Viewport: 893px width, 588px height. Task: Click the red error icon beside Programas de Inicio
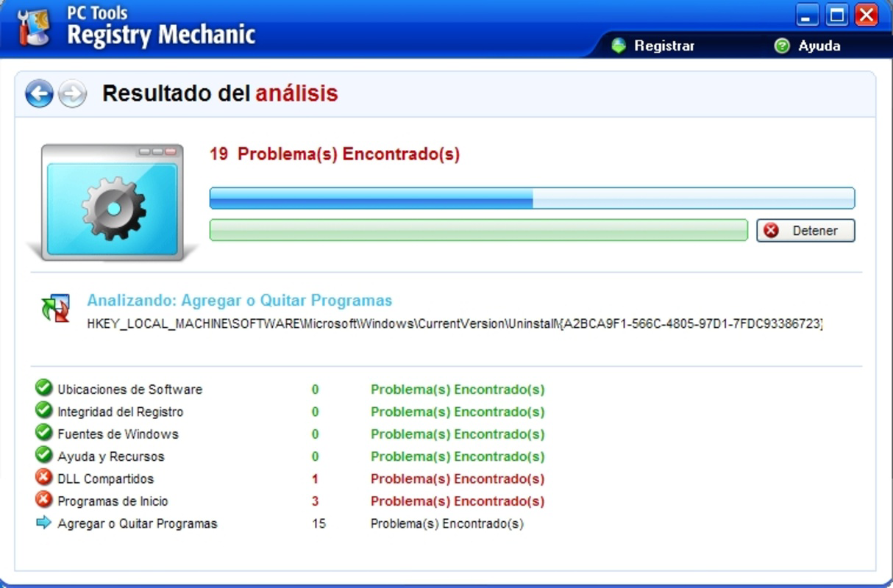[x=44, y=500]
